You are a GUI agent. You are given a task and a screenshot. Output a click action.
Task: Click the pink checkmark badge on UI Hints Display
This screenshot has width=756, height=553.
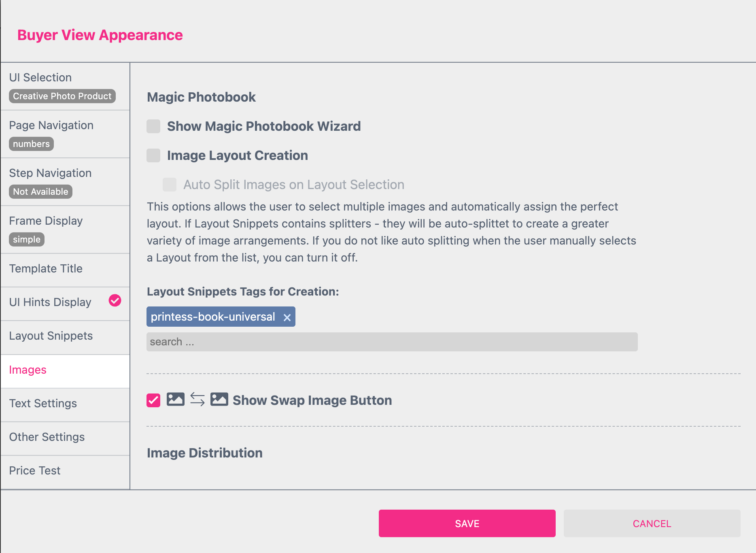(x=115, y=300)
